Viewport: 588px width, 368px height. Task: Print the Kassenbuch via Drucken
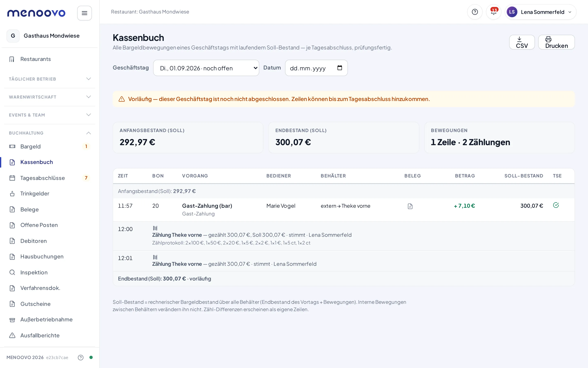pyautogui.click(x=556, y=42)
